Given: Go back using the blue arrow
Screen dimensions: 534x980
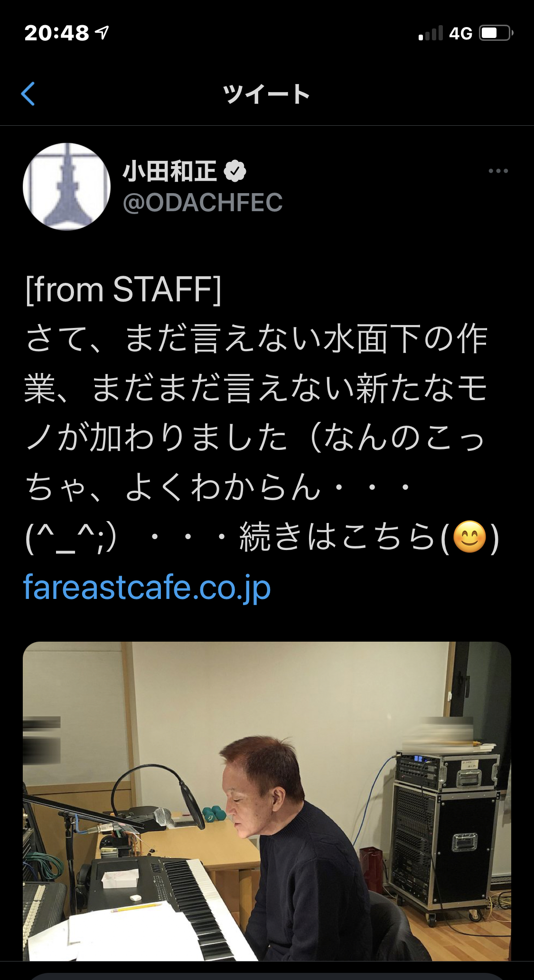Looking at the screenshot, I should tap(28, 93).
